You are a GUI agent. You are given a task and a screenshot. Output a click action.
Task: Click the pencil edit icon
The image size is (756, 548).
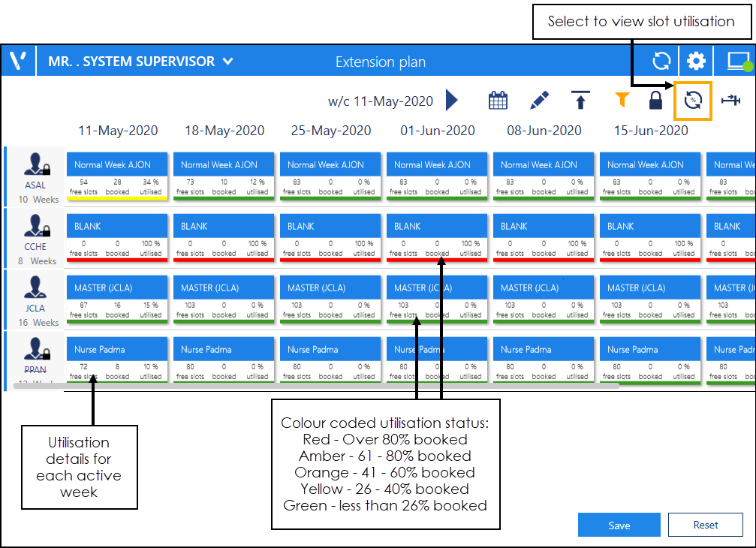pos(539,101)
